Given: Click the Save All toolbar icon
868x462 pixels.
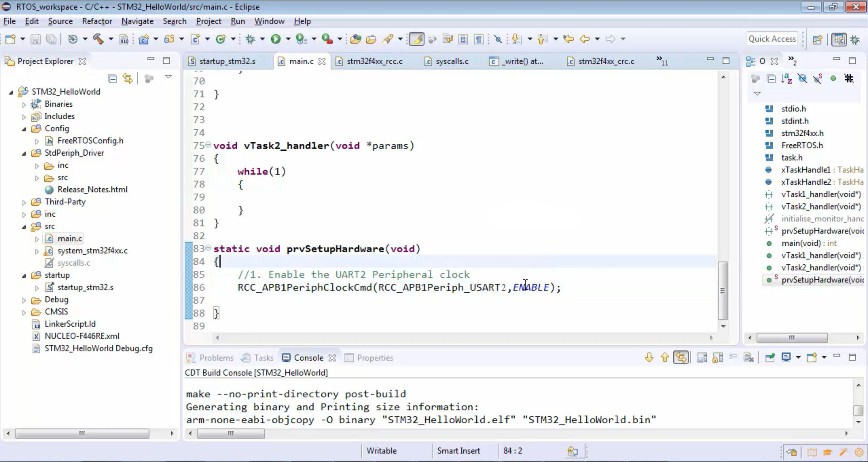Looking at the screenshot, I should click(51, 39).
